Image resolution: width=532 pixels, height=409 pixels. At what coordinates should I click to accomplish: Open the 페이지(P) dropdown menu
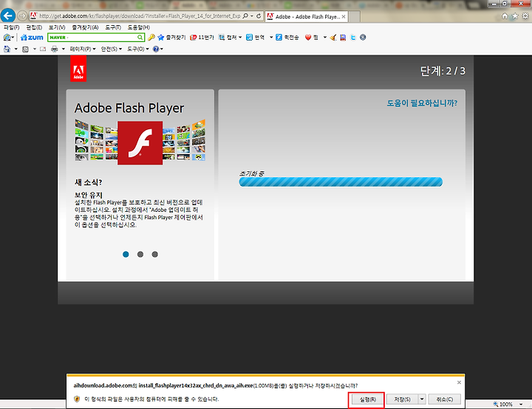click(x=83, y=49)
